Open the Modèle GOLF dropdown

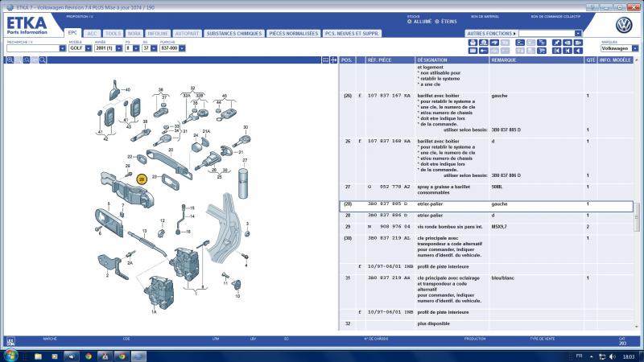pyautogui.click(x=89, y=48)
